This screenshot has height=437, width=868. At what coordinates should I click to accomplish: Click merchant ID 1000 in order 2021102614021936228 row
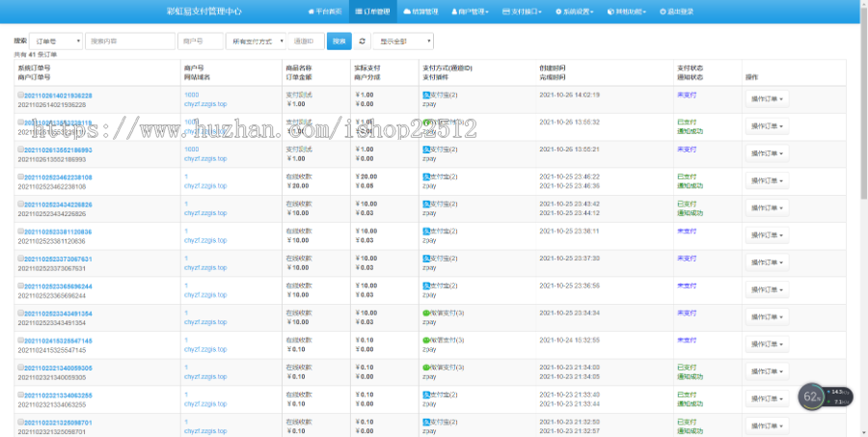tap(192, 96)
